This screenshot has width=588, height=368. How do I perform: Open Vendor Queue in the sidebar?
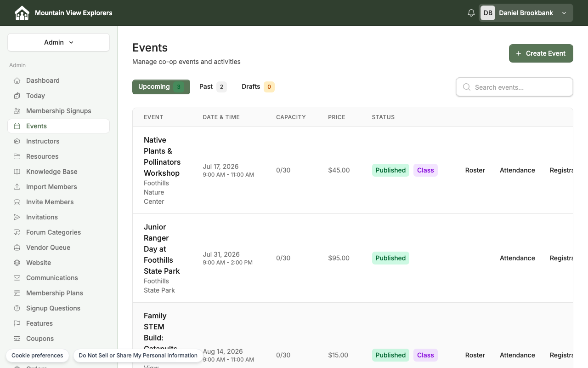[x=58, y=247]
